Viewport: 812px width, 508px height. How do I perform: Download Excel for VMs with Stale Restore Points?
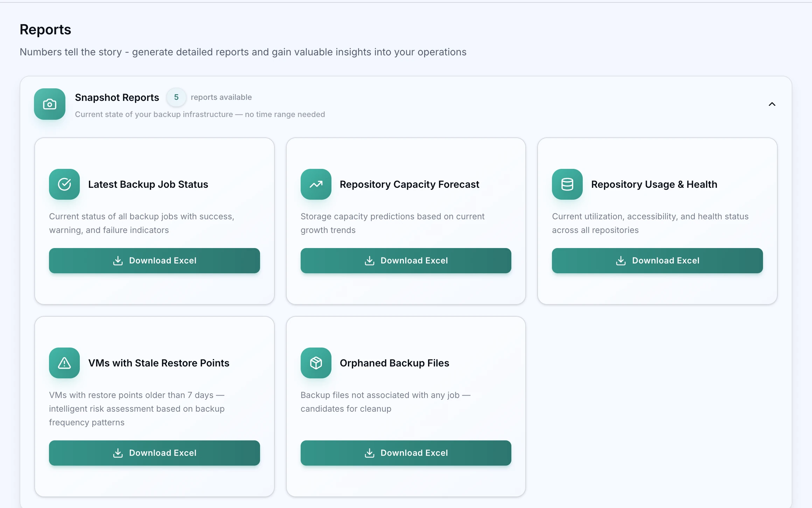click(154, 453)
